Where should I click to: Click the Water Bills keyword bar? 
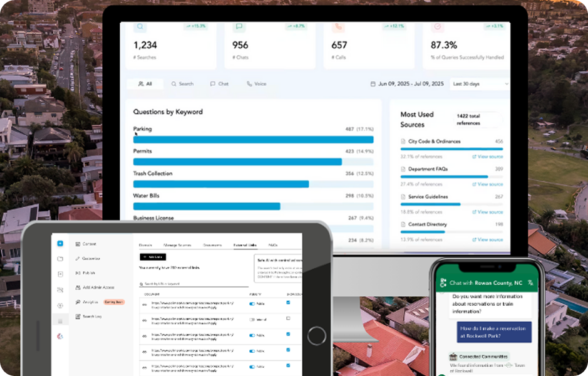pyautogui.click(x=253, y=206)
